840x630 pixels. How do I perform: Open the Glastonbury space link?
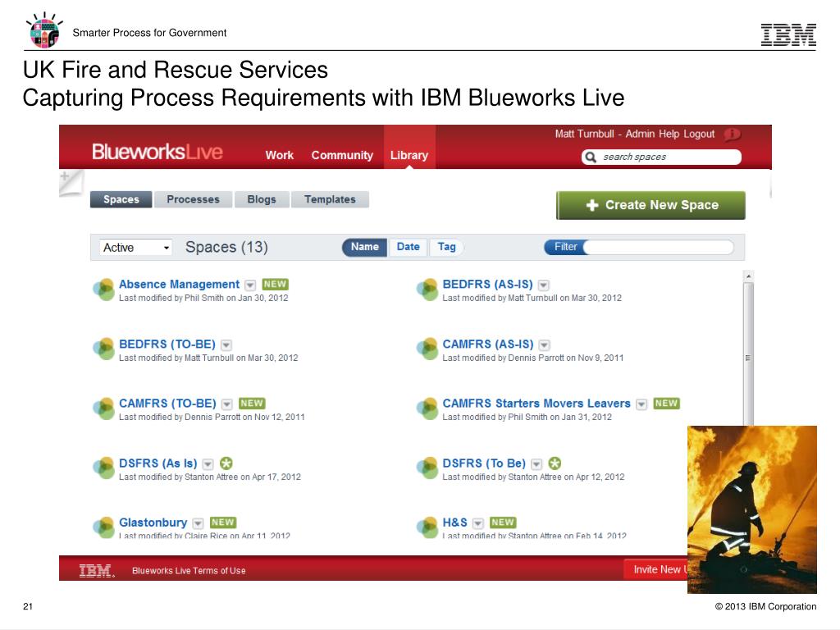point(153,523)
